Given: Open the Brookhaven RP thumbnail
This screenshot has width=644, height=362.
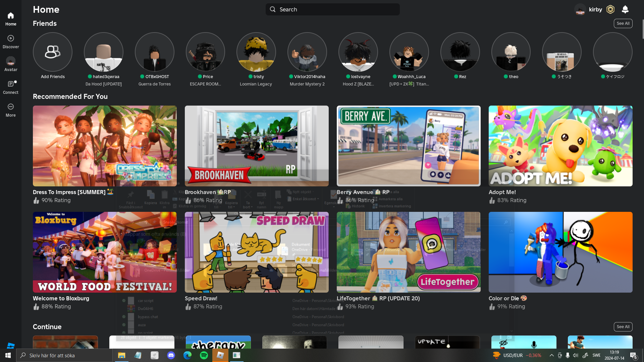Looking at the screenshot, I should [257, 146].
